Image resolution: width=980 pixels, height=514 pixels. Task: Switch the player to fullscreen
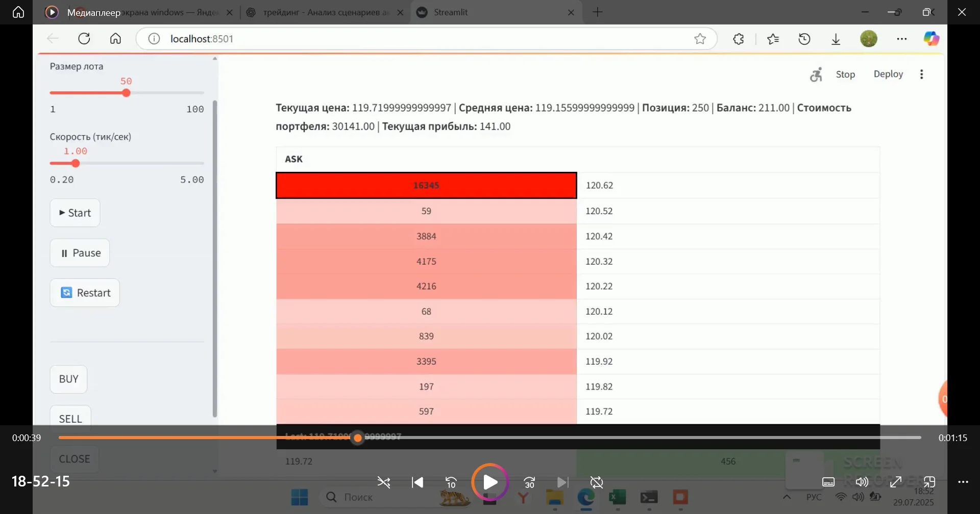[896, 482]
